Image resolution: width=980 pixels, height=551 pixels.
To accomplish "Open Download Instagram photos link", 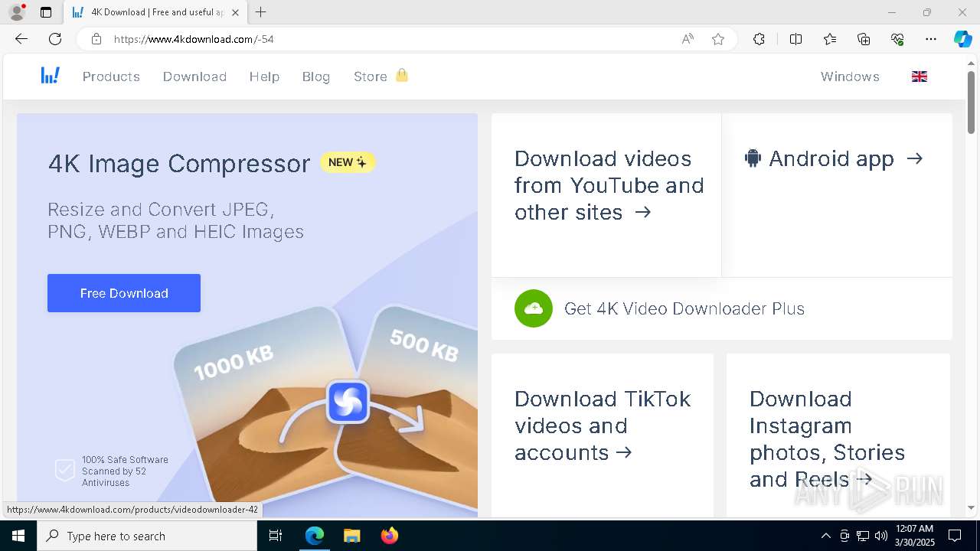I will coord(827,439).
